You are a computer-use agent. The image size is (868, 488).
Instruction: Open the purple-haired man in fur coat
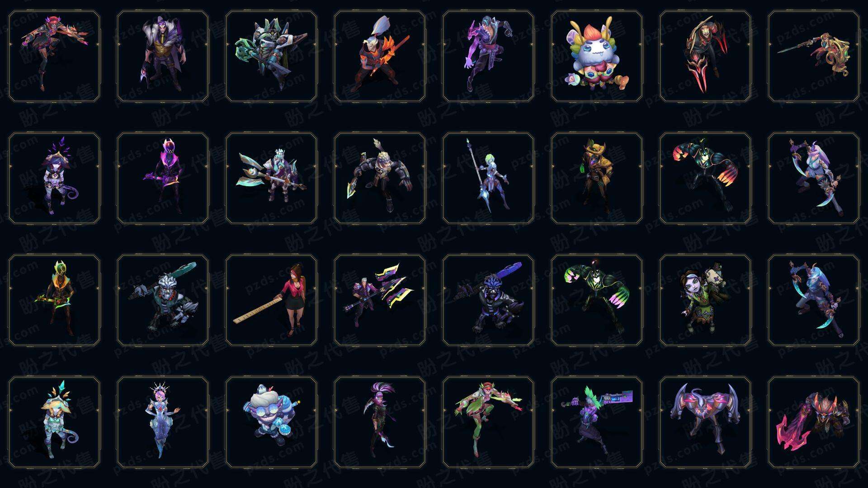(163, 56)
